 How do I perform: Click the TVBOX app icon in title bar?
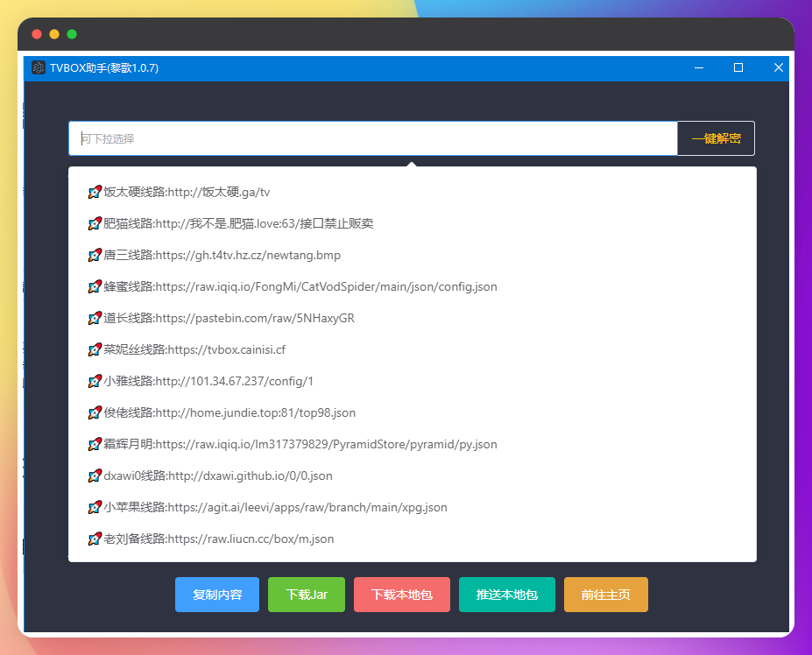(39, 68)
